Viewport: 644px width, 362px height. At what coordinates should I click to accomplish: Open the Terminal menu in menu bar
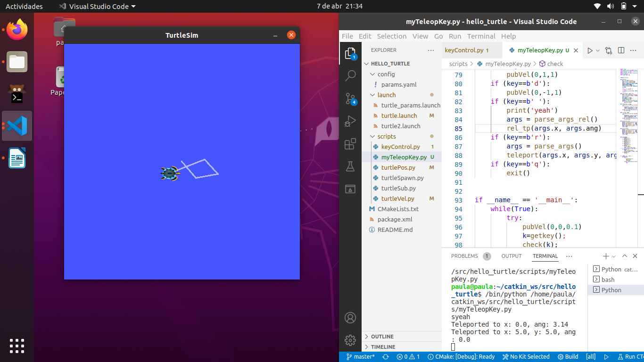[481, 36]
